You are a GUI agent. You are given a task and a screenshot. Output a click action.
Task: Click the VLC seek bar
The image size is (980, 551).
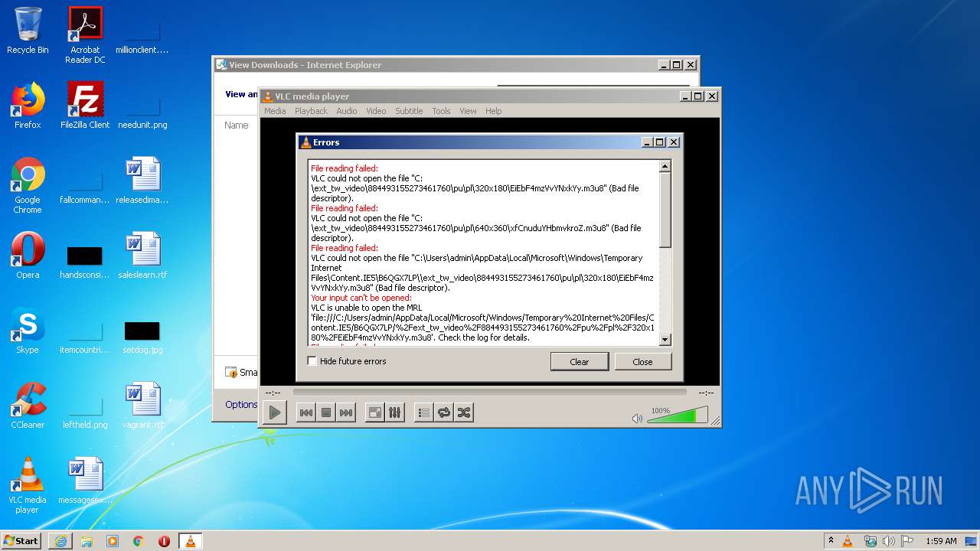pos(489,392)
